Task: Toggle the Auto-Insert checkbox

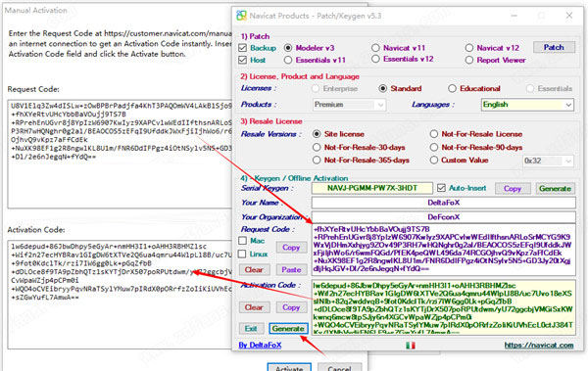Action: coord(441,188)
